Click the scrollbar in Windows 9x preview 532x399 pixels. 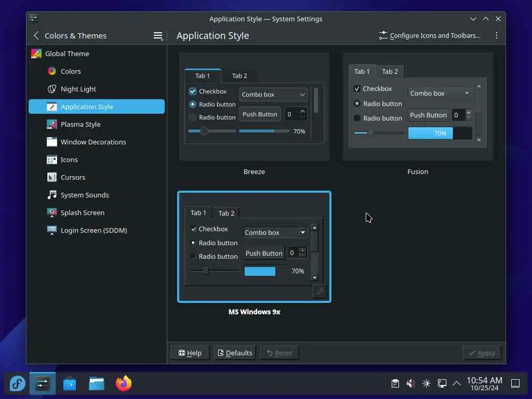(314, 252)
